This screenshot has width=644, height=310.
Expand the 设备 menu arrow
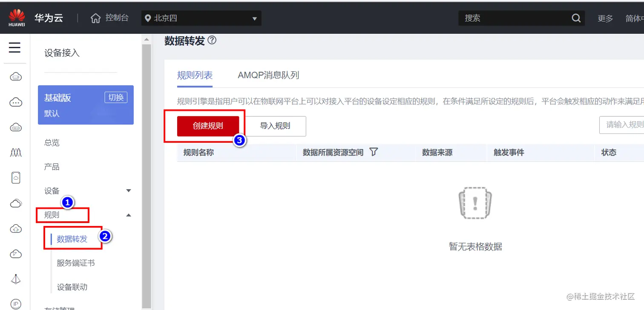129,191
